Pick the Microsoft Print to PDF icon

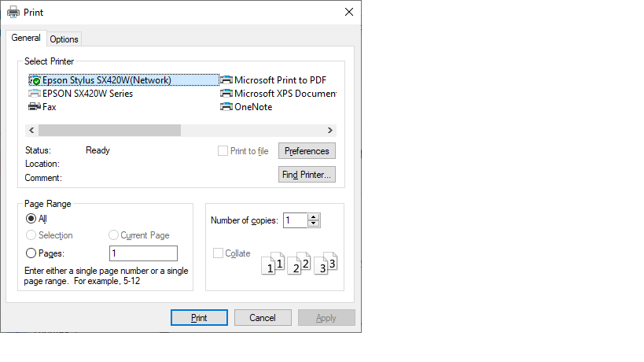227,80
